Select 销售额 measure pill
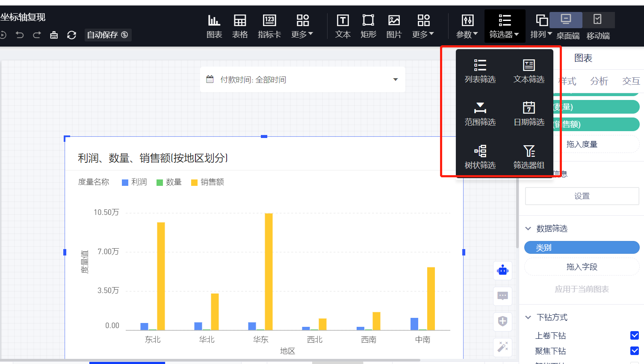This screenshot has width=644, height=364. 597,124
